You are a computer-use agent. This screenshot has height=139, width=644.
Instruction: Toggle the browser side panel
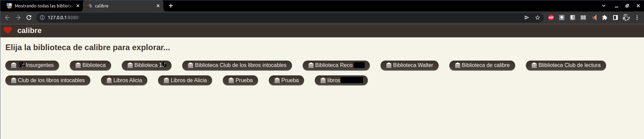tap(615, 18)
